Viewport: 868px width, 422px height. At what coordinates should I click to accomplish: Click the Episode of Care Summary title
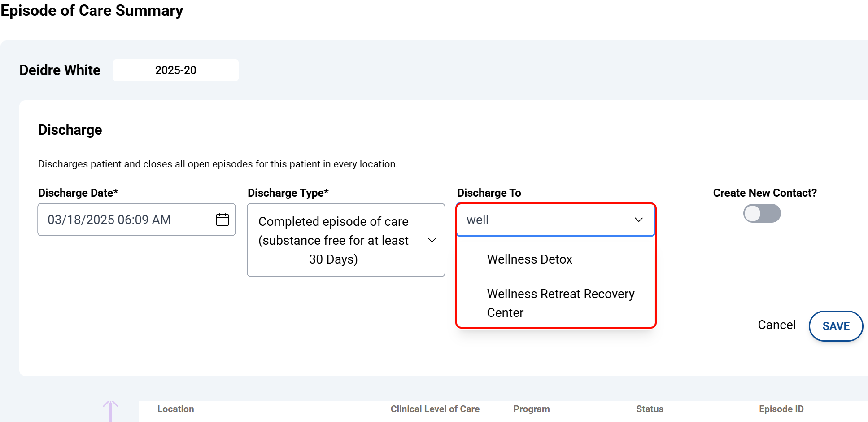pos(92,10)
